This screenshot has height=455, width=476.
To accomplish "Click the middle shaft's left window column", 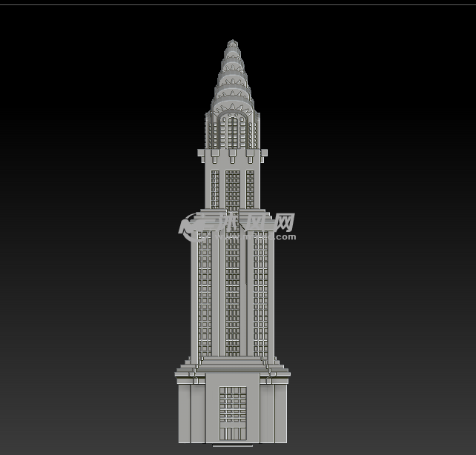I will click(x=205, y=296).
